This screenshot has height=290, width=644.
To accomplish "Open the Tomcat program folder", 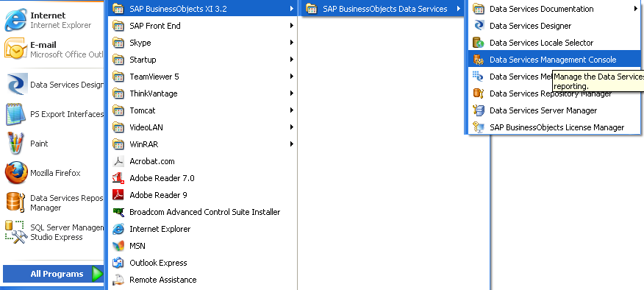I will coord(204,110).
